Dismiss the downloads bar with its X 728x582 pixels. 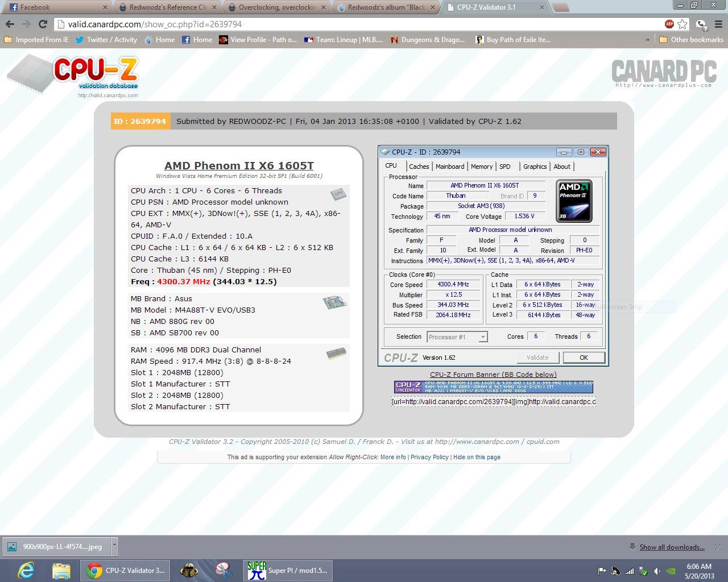[x=718, y=547]
